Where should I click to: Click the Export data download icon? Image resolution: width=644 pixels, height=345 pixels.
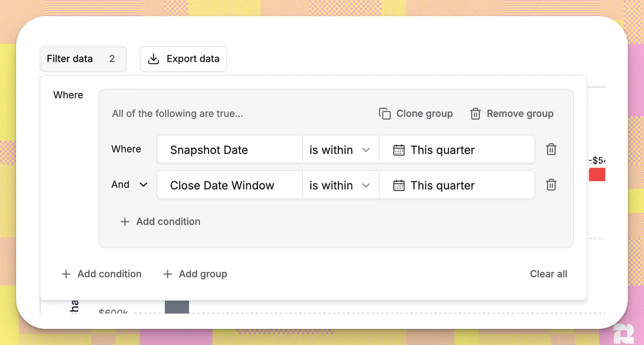(154, 59)
